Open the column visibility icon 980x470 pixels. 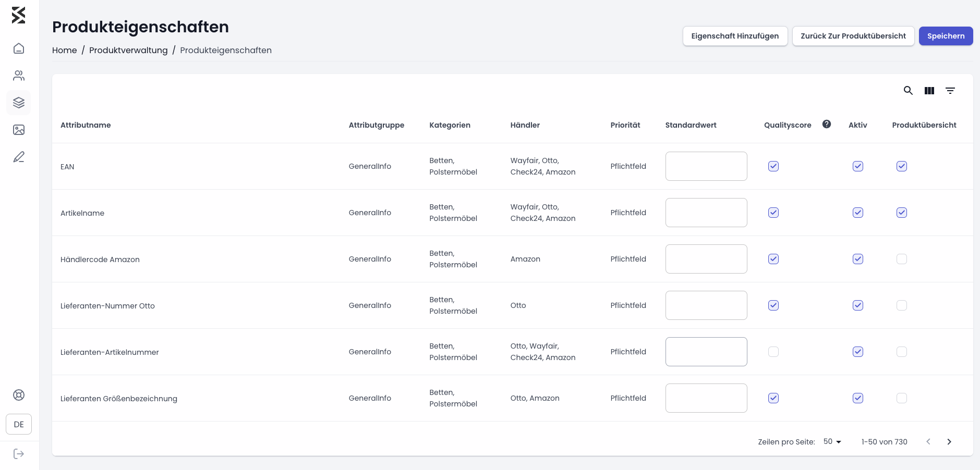pos(929,91)
